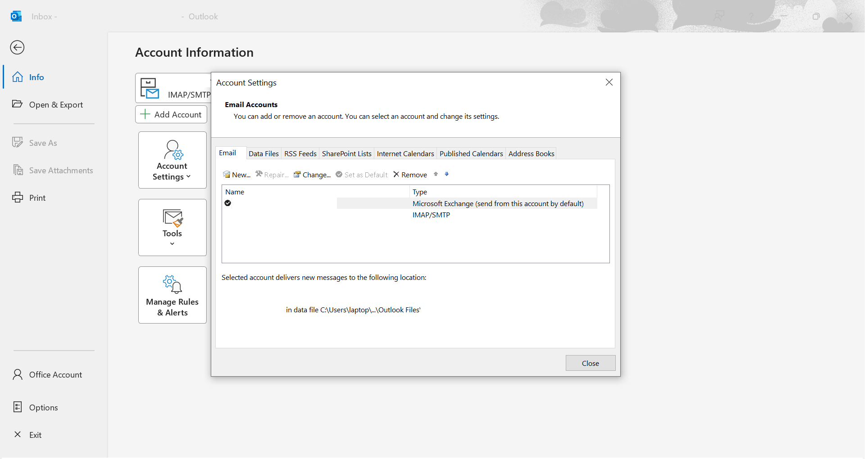Click the Exit X icon
Viewport: 868px width, 459px height.
18,434
